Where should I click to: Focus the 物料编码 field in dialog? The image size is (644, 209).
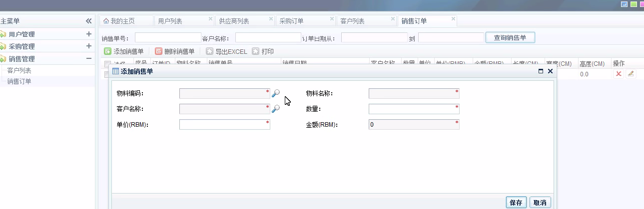pos(225,93)
